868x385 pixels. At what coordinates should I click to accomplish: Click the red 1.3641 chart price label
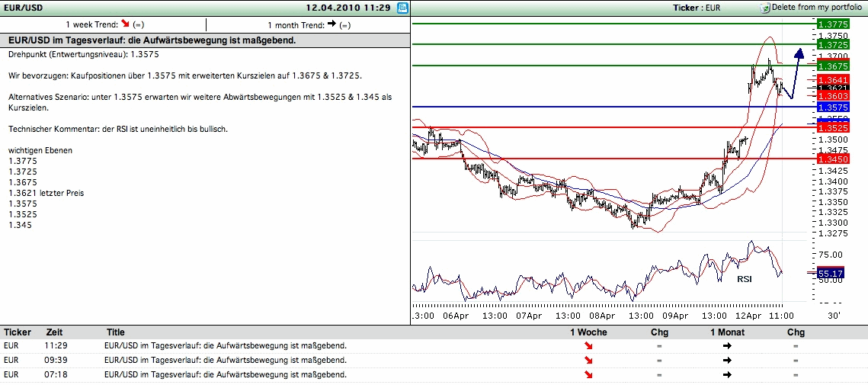coord(833,80)
